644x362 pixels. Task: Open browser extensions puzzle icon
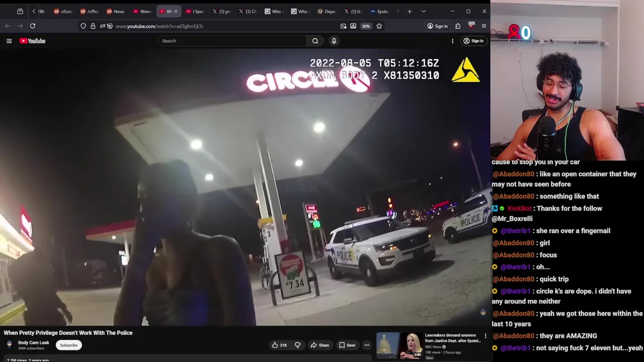pyautogui.click(x=458, y=26)
